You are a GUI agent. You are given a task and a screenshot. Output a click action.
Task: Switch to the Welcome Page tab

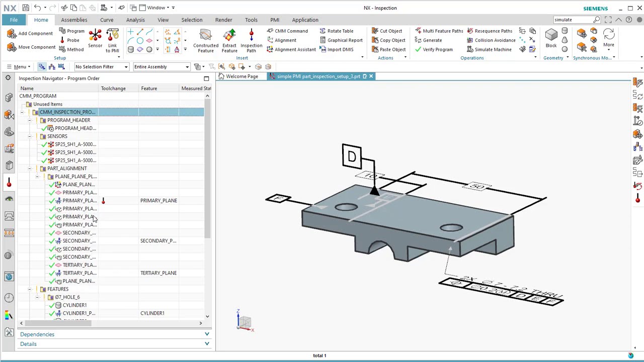[x=238, y=76]
